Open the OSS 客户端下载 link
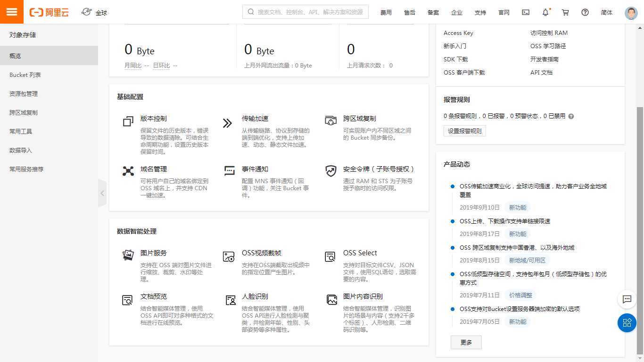 click(x=464, y=73)
